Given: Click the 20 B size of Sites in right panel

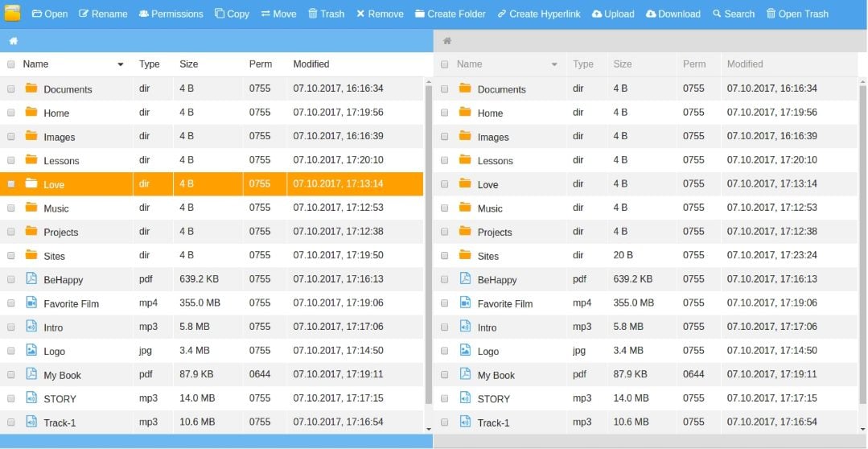Looking at the screenshot, I should coord(623,255).
